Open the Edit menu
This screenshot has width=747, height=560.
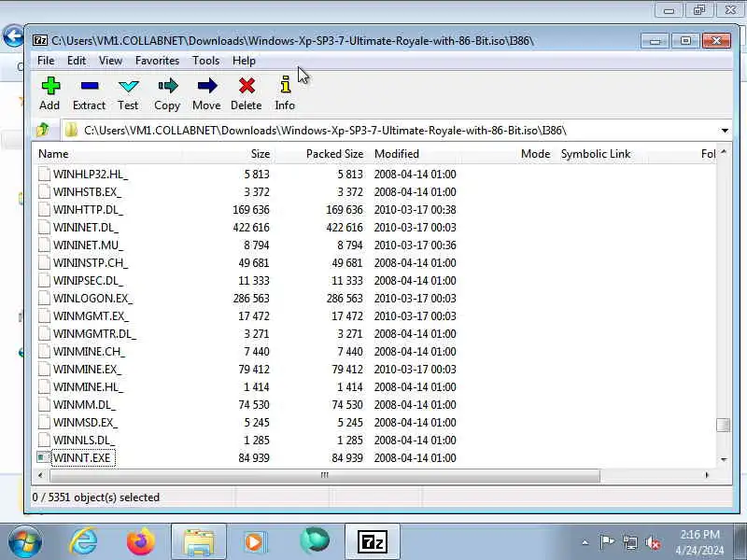pyautogui.click(x=77, y=61)
